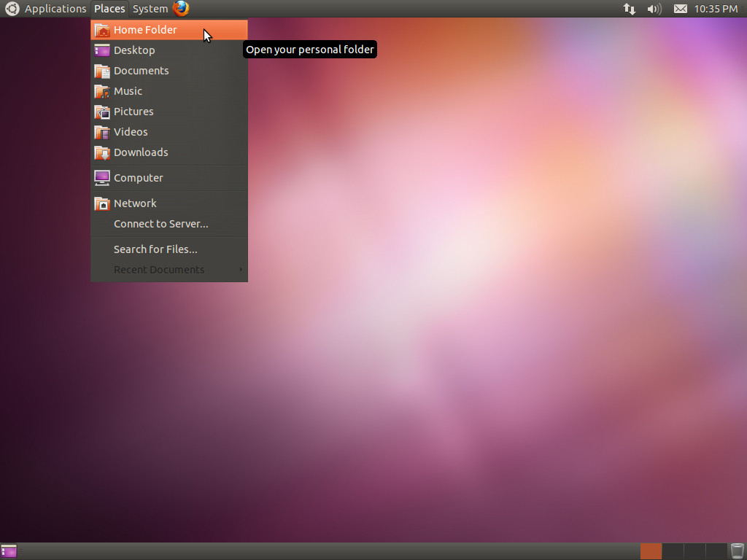This screenshot has height=560, width=747.
Task: Click the Downloads folder icon
Action: tap(102, 153)
